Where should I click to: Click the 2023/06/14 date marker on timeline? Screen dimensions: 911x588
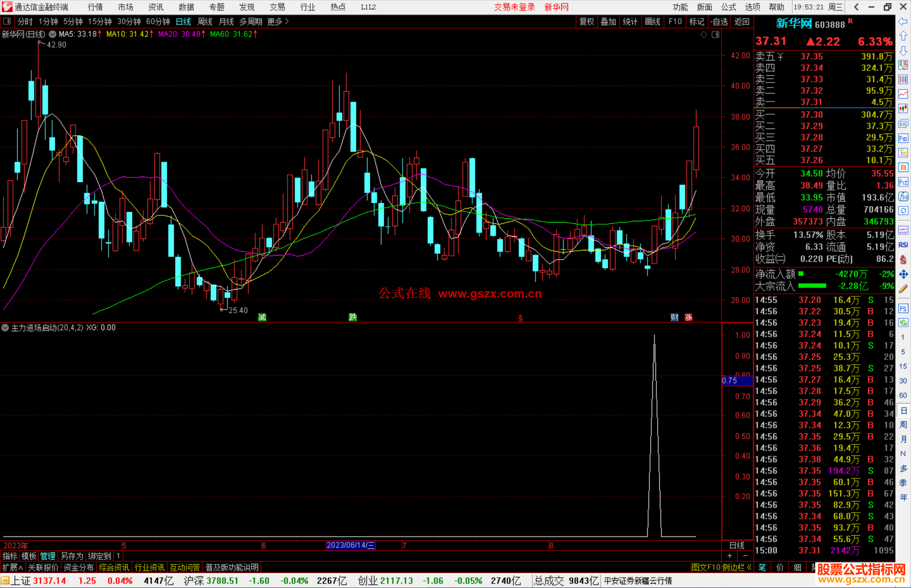click(x=350, y=545)
